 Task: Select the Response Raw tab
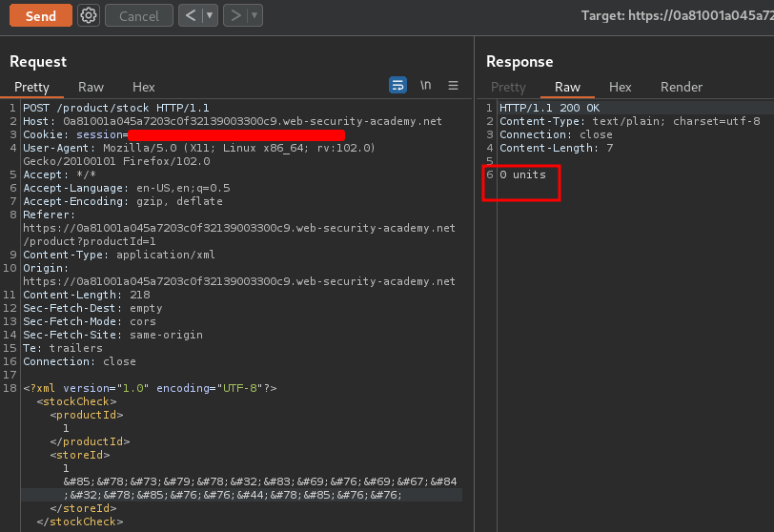567,88
